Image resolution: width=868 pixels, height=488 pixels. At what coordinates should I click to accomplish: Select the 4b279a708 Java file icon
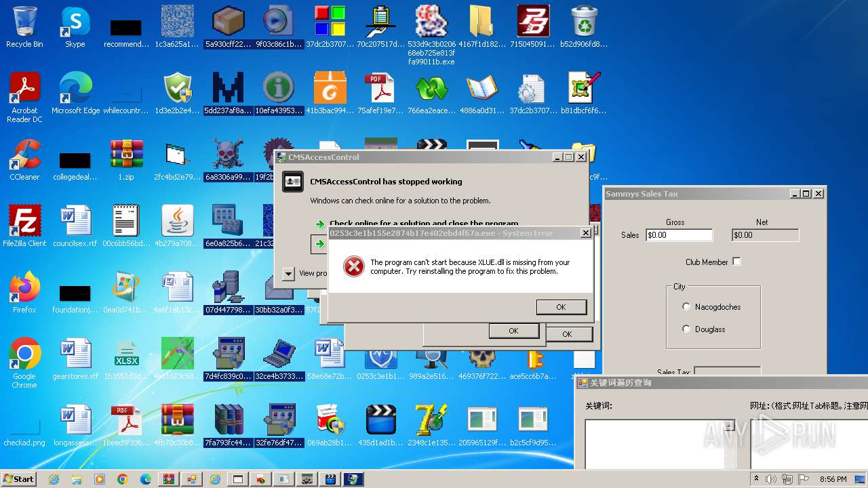pos(178,226)
